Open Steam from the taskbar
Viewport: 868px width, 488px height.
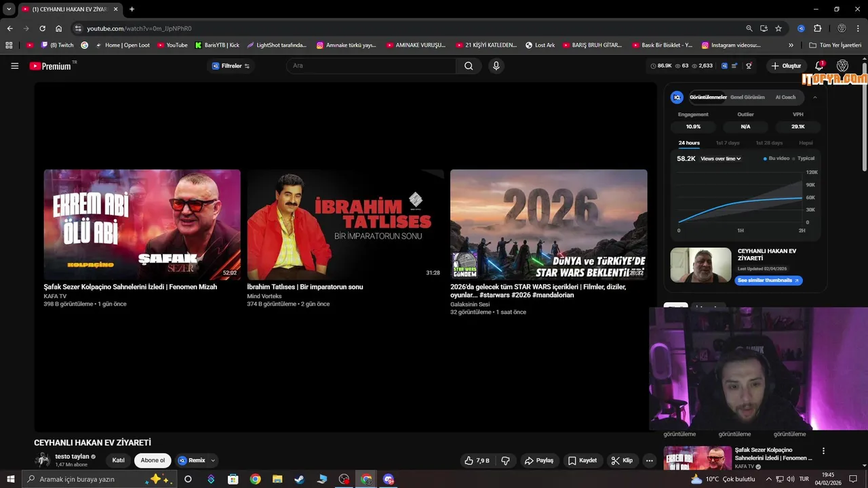click(x=299, y=479)
